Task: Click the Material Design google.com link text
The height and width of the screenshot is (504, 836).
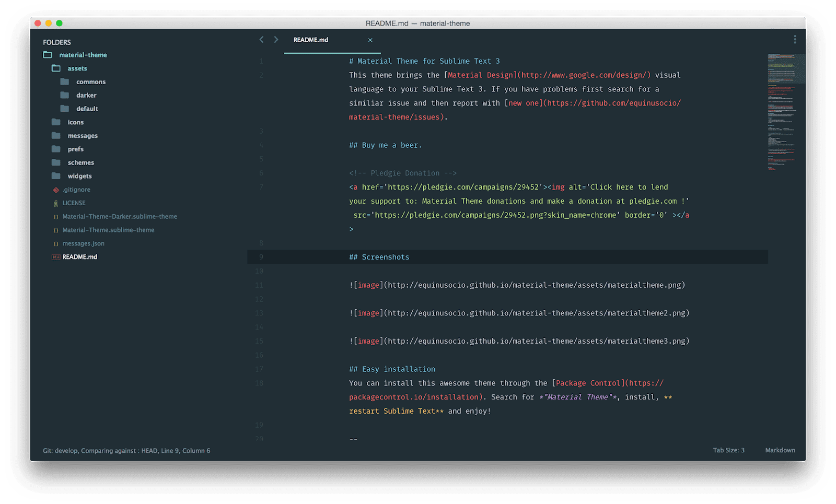Action: pos(547,75)
